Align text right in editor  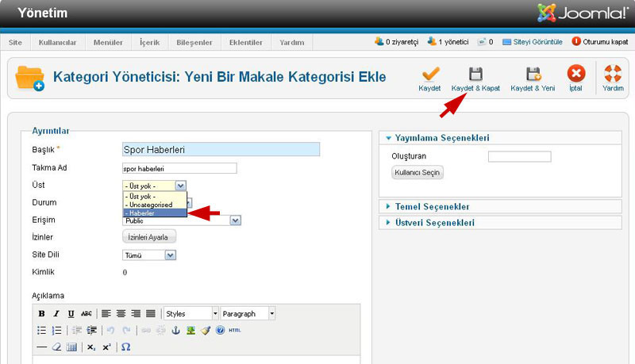136,313
